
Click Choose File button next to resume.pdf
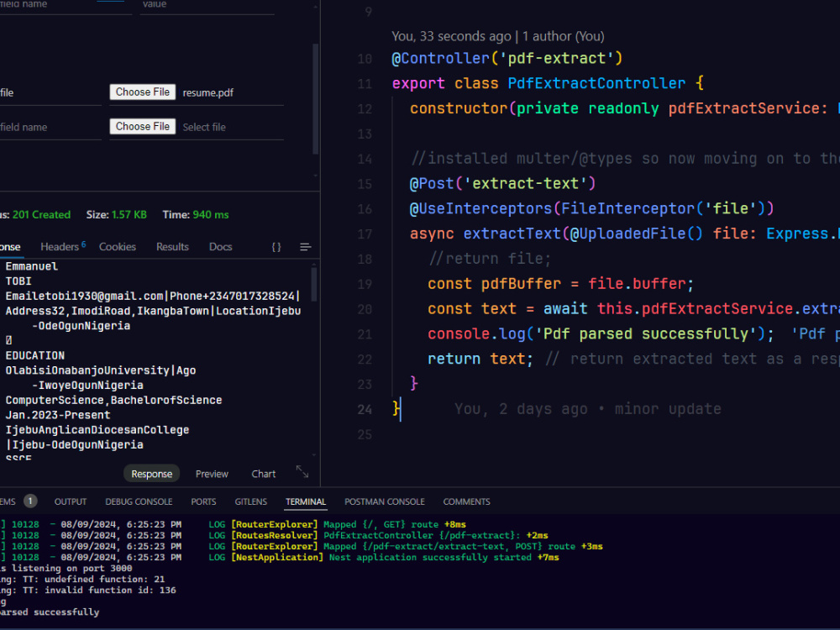coord(143,92)
